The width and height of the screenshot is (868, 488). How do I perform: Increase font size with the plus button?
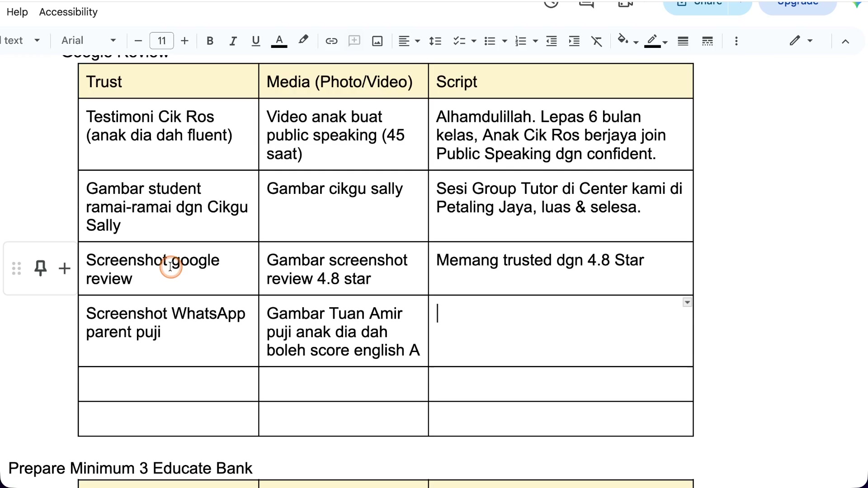coord(184,41)
